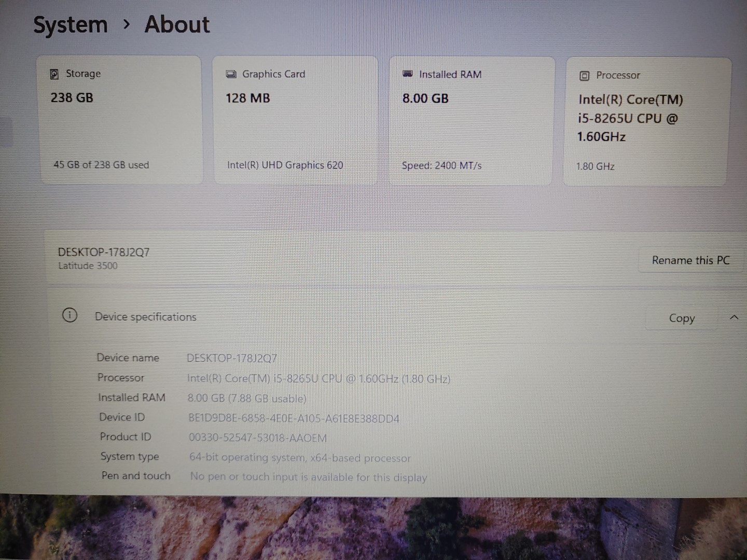Click the About page title
The image size is (747, 560).
(177, 24)
